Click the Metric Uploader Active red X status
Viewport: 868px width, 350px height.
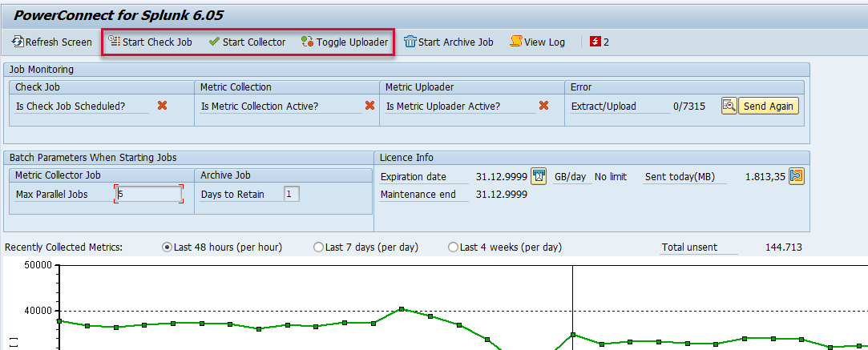pyautogui.click(x=543, y=106)
